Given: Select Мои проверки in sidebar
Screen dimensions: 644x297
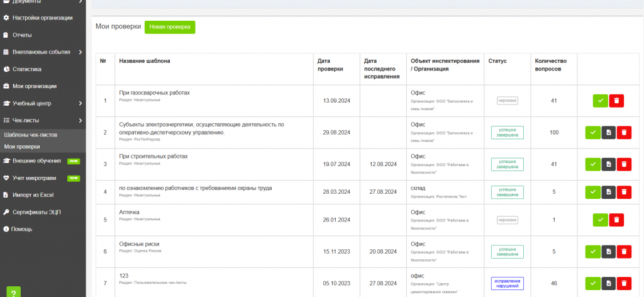Looking at the screenshot, I should pos(22,147).
